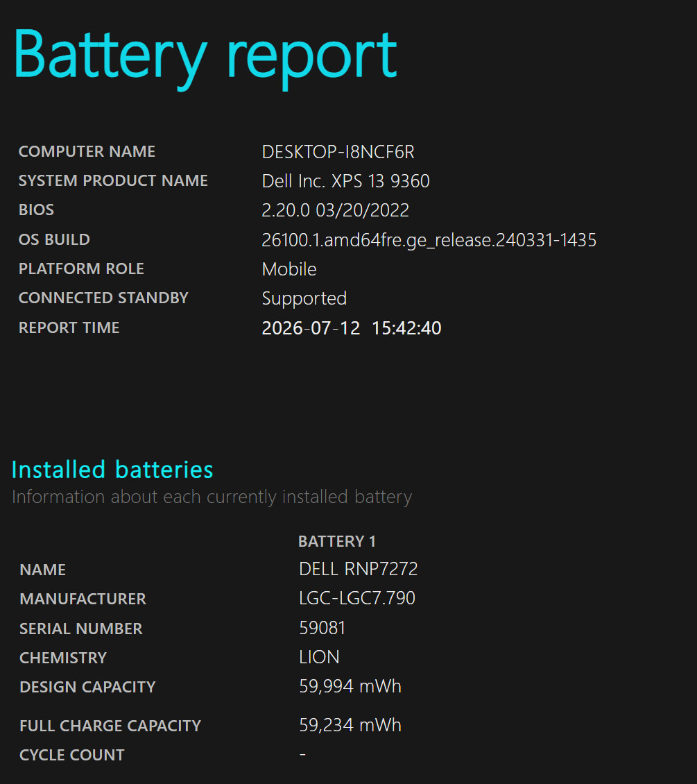Click the DELL RNP7272 battery name
Image resolution: width=697 pixels, height=784 pixels.
click(x=359, y=569)
